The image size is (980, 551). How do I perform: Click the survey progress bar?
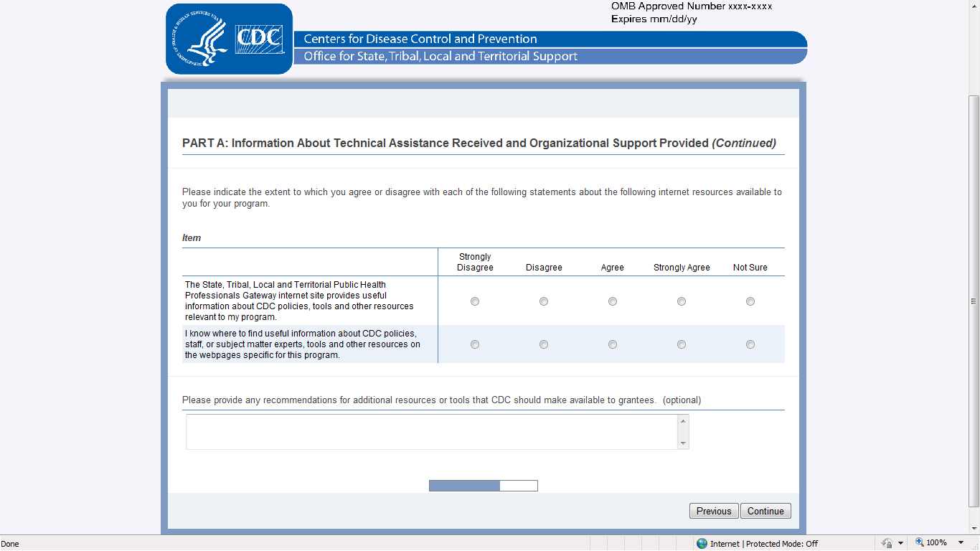point(483,486)
